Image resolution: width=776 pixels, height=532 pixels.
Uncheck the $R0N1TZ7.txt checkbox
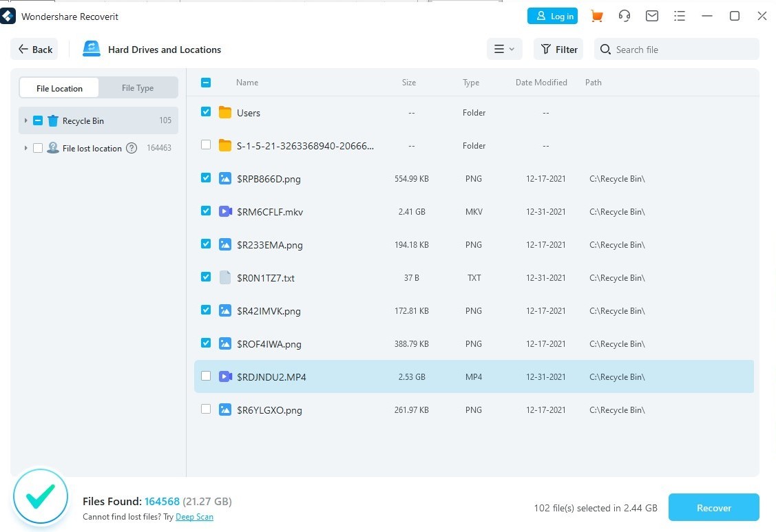[x=206, y=277]
